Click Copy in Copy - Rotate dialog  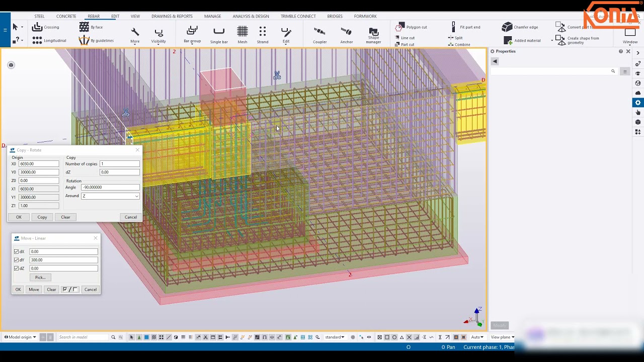42,217
